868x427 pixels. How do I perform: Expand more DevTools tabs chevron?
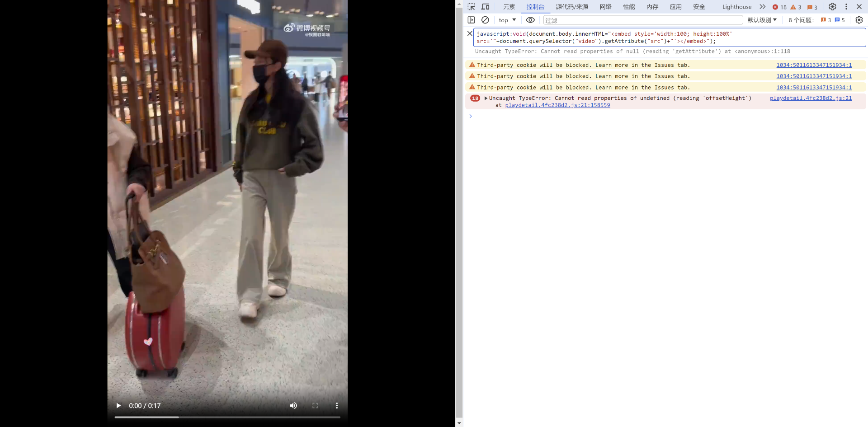[763, 7]
